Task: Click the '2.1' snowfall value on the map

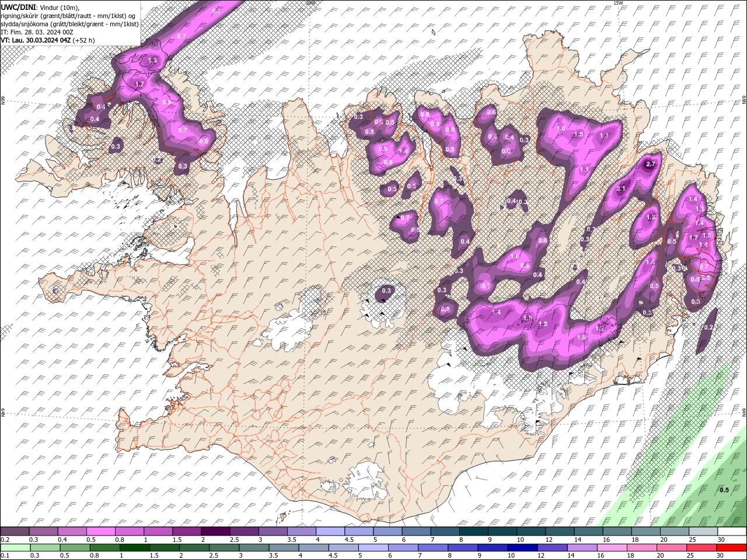Action: coord(621,188)
